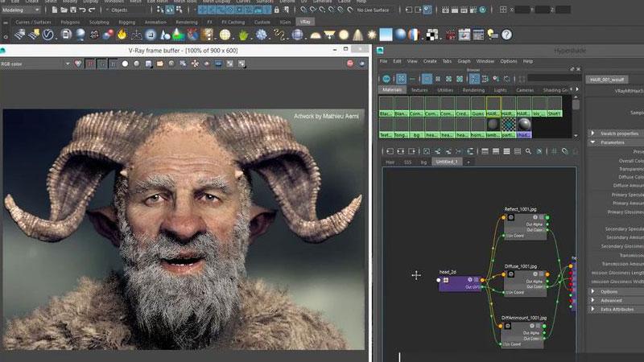
Task: Expand the Advanced attributes section
Action: coord(610,301)
